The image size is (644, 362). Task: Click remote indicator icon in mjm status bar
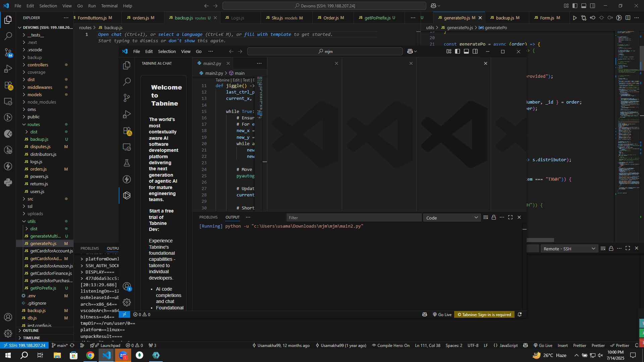pyautogui.click(x=124, y=314)
